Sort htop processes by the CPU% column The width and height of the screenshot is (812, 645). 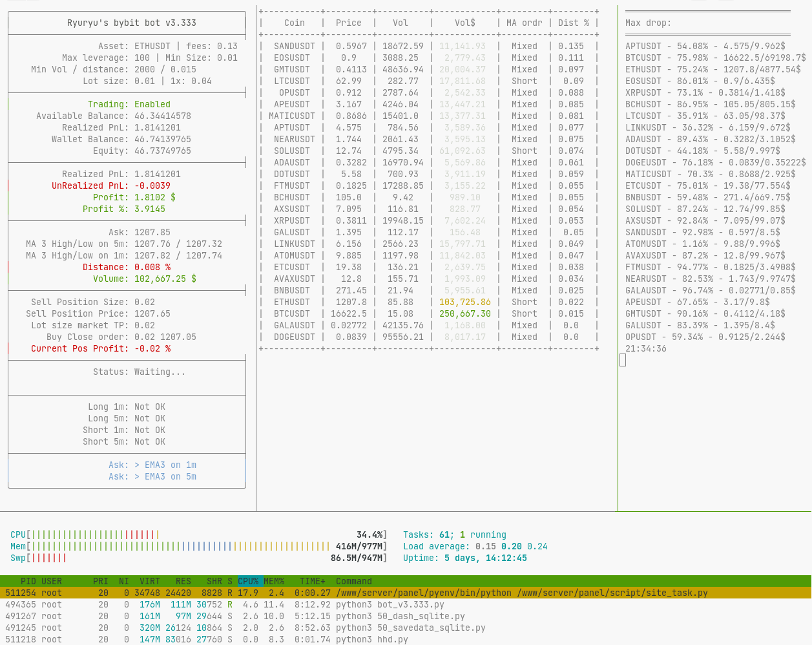pos(248,581)
